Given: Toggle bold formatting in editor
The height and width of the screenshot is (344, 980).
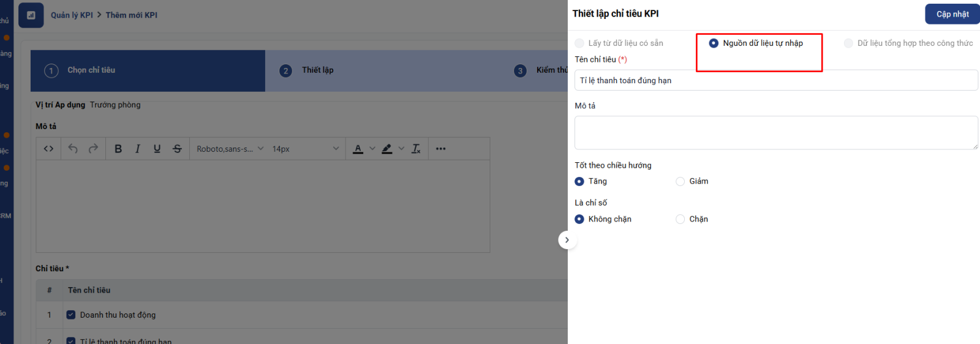Looking at the screenshot, I should (118, 149).
